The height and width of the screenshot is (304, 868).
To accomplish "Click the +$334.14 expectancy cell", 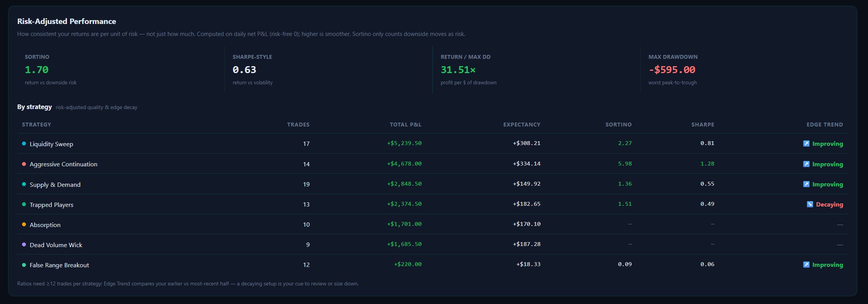I will (x=527, y=164).
